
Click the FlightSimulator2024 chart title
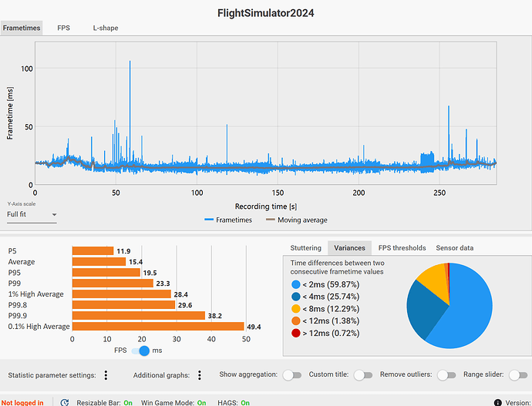266,13
